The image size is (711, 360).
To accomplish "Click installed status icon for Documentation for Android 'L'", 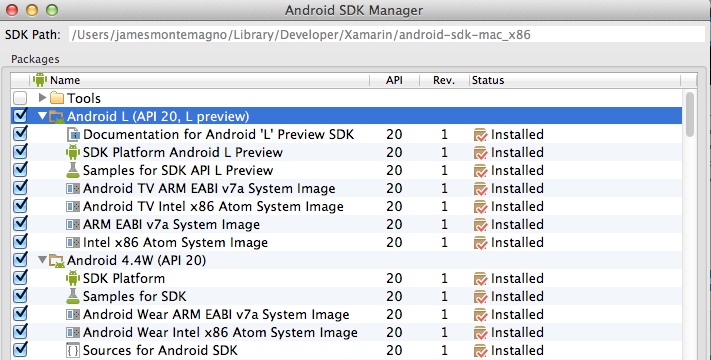I will coord(480,135).
